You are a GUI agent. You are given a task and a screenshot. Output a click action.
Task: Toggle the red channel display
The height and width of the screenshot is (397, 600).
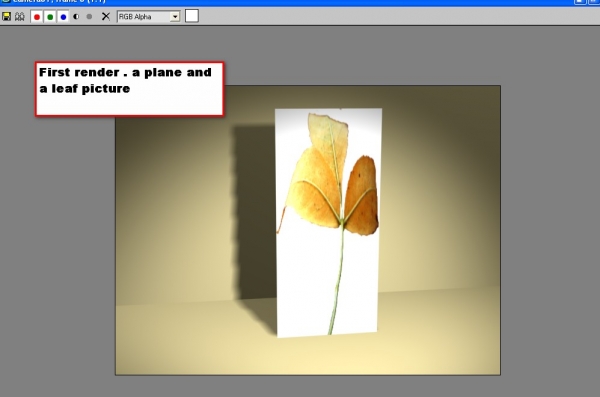click(x=37, y=17)
